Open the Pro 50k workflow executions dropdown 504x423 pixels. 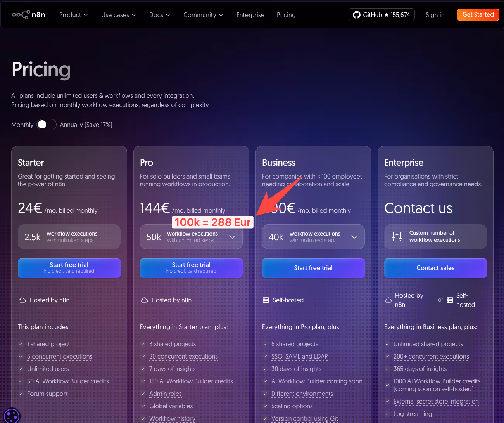pos(191,237)
